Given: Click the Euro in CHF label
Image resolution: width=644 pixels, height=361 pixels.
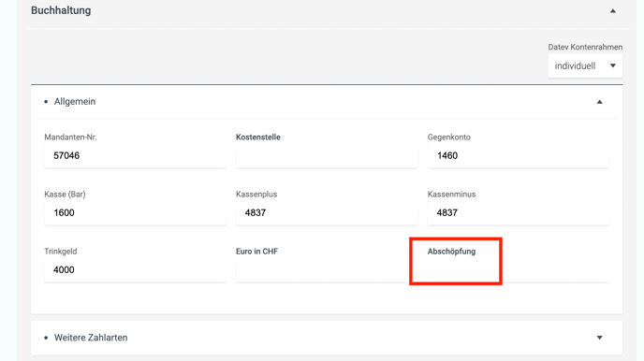Looking at the screenshot, I should 256,252.
